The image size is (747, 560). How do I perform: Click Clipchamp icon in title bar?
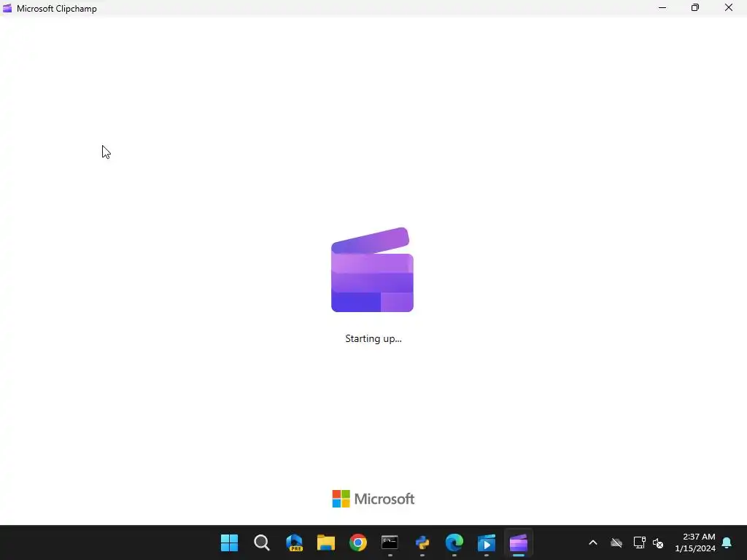click(x=7, y=8)
